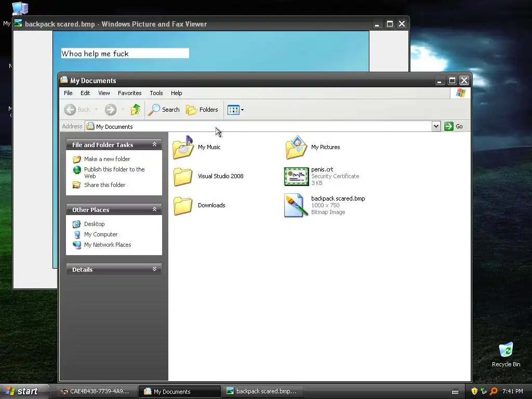Image resolution: width=532 pixels, height=399 pixels.
Task: Click the Forward navigation arrow icon
Action: pyautogui.click(x=110, y=110)
